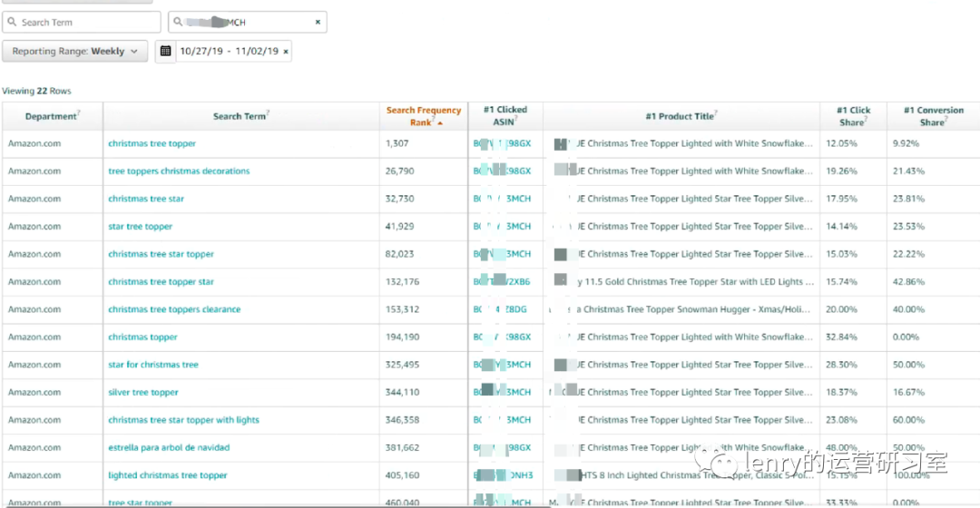The image size is (980, 508).
Task: Focus the Search Term input field
Action: pyautogui.click(x=82, y=22)
